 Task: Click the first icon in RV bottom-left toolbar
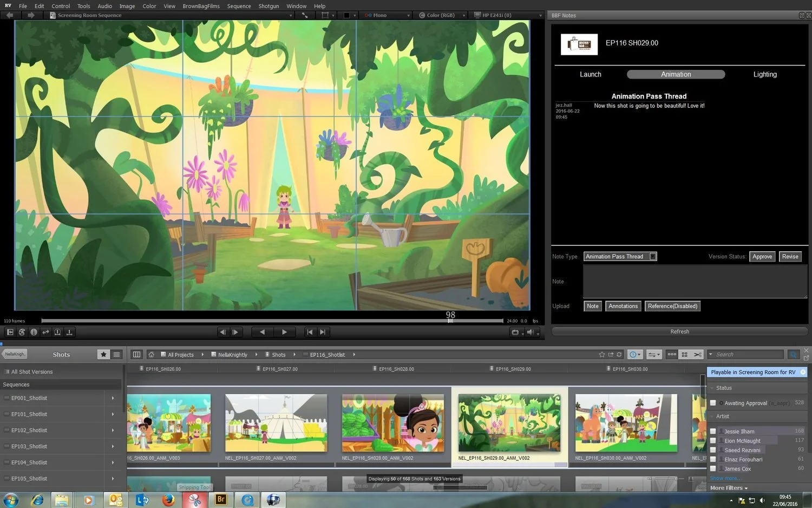pyautogui.click(x=10, y=332)
